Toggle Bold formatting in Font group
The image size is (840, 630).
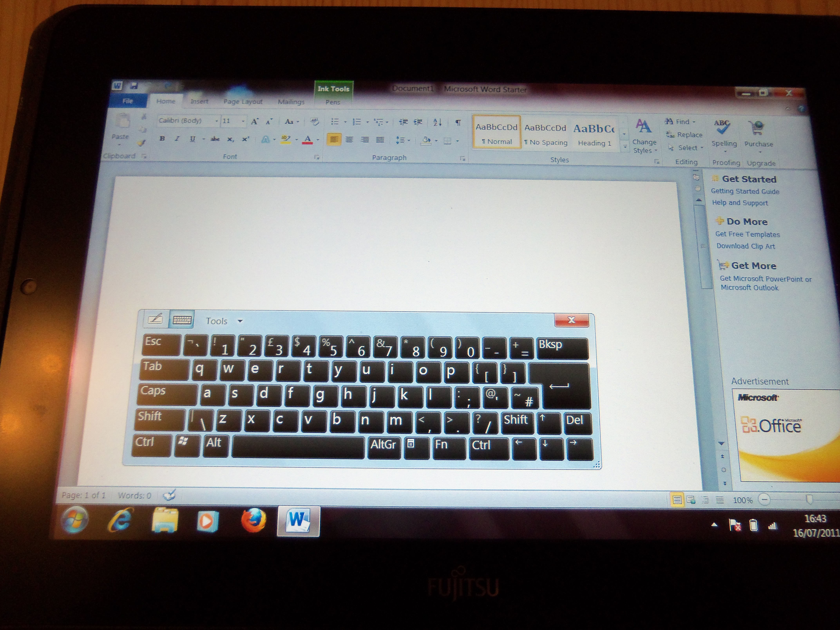[x=162, y=139]
